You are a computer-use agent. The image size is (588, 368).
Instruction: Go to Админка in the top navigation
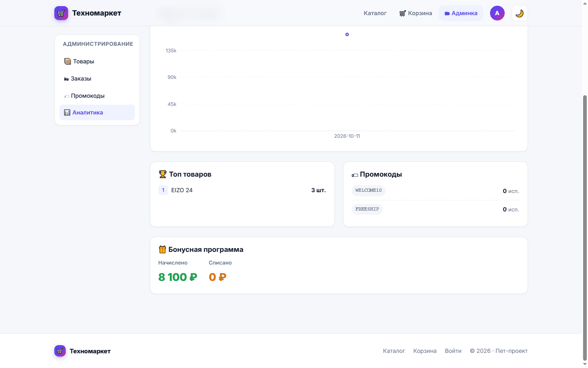pyautogui.click(x=461, y=13)
